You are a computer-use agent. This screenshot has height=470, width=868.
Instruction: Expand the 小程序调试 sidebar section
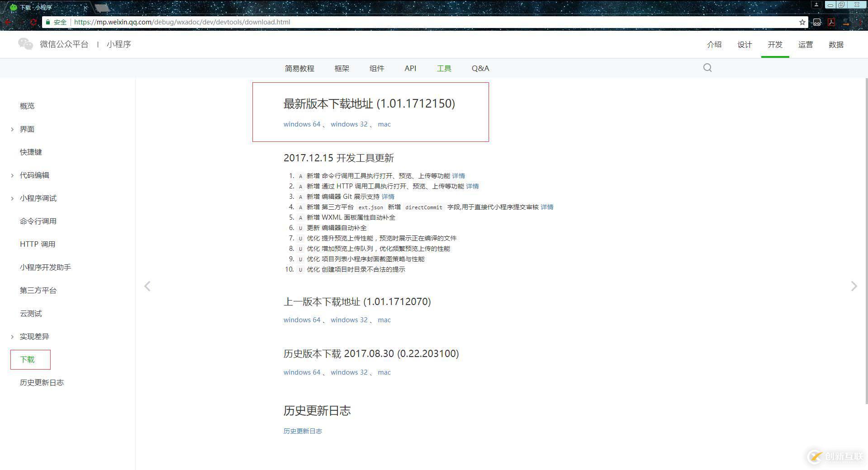pyautogui.click(x=12, y=198)
